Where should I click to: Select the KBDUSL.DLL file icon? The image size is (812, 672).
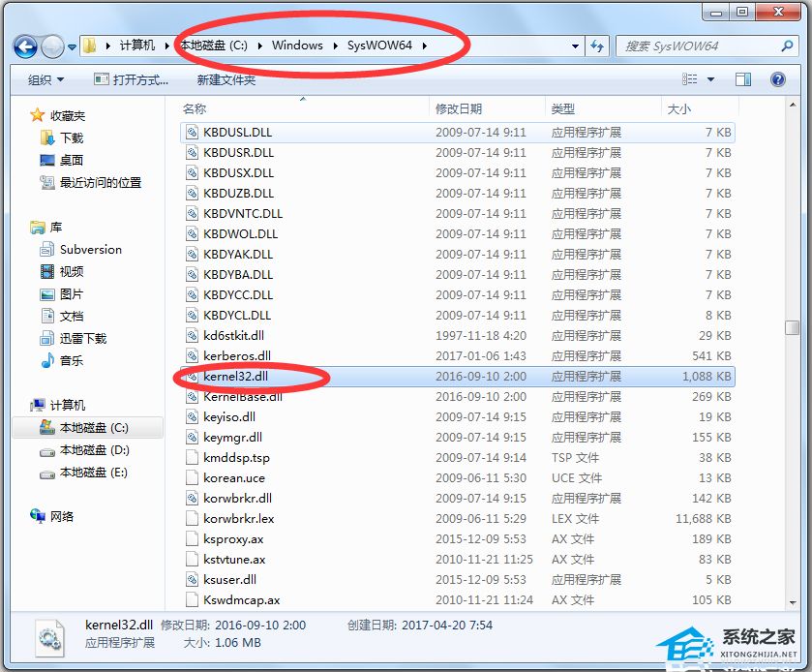(193, 132)
